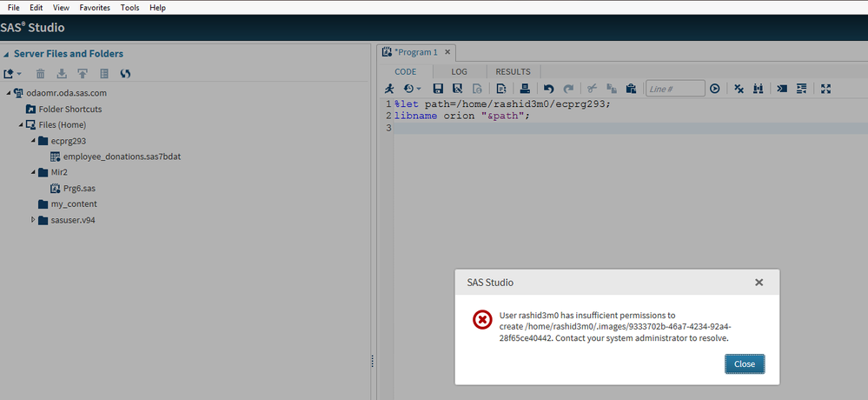
Task: Click the insufficient permissions error message text
Action: click(615, 326)
